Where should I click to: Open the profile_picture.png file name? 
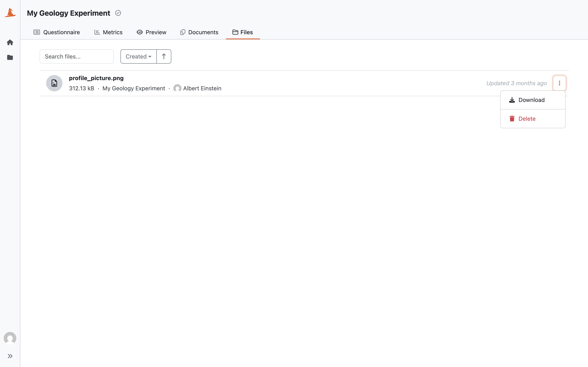tap(96, 78)
